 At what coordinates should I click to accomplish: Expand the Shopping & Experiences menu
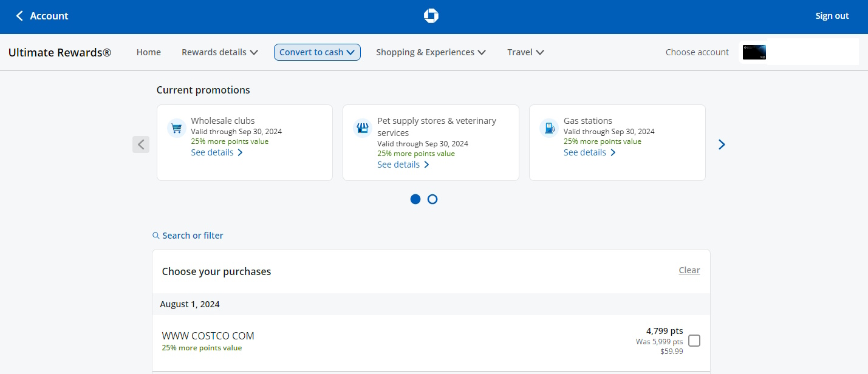(x=431, y=52)
